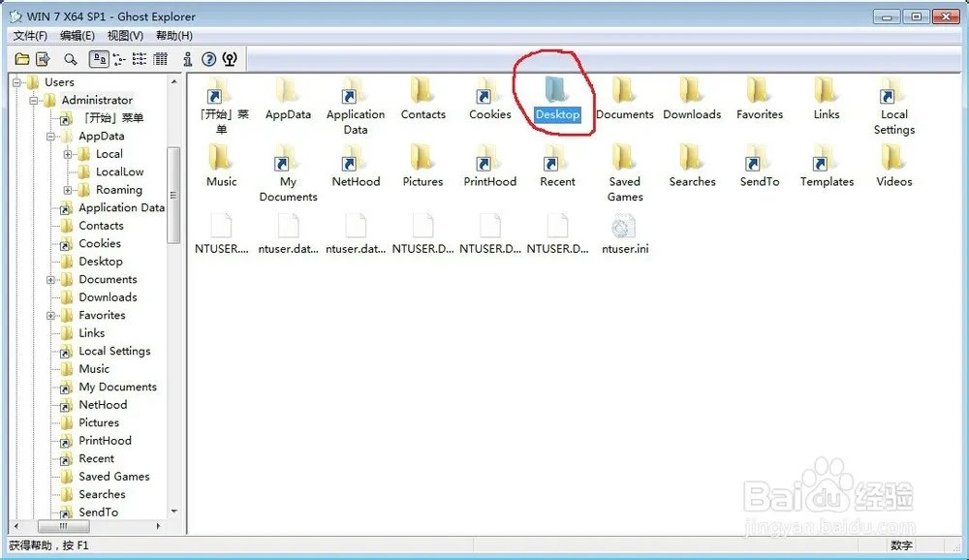This screenshot has width=969, height=560.
Task: Click the antenna icon in the toolbar
Action: pyautogui.click(x=230, y=59)
